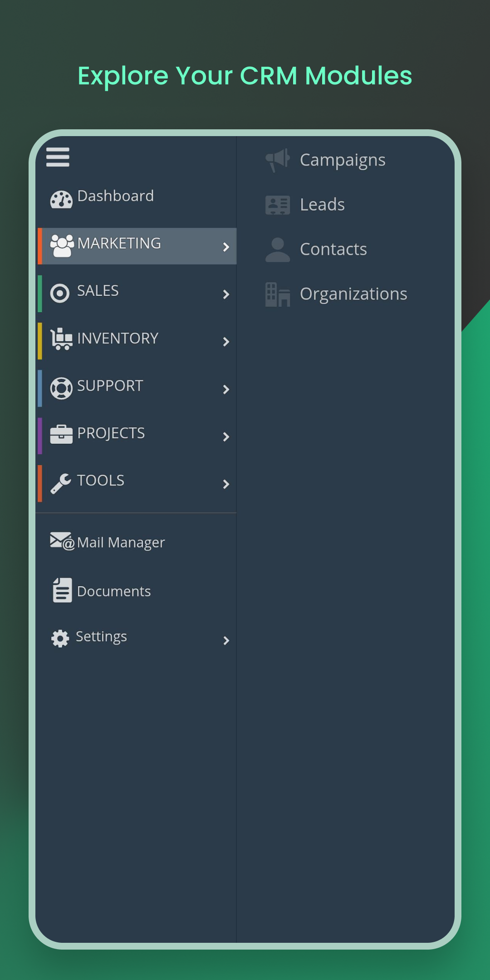Click the Tools wrench icon
Image resolution: width=490 pixels, height=980 pixels.
pos(61,484)
